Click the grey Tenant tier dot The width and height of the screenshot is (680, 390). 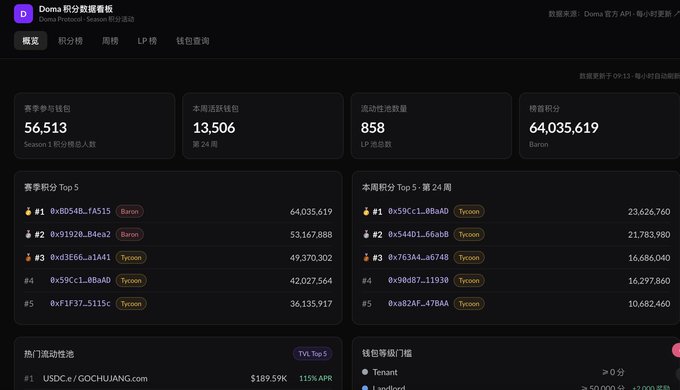(x=365, y=372)
